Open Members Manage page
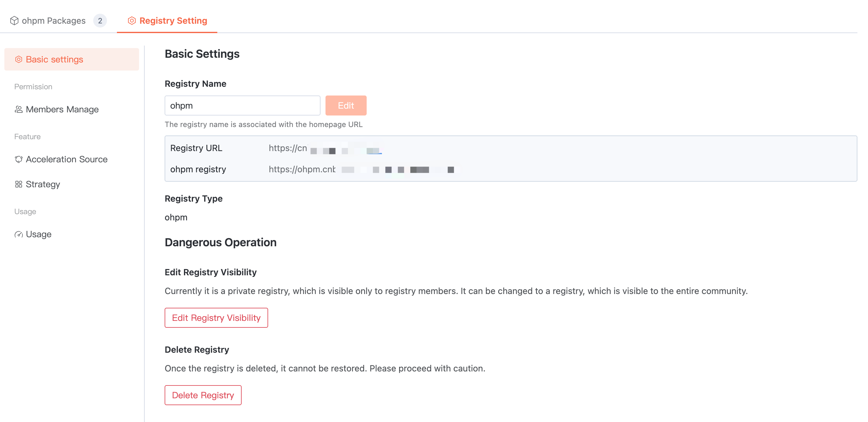The image size is (868, 422). 62,109
